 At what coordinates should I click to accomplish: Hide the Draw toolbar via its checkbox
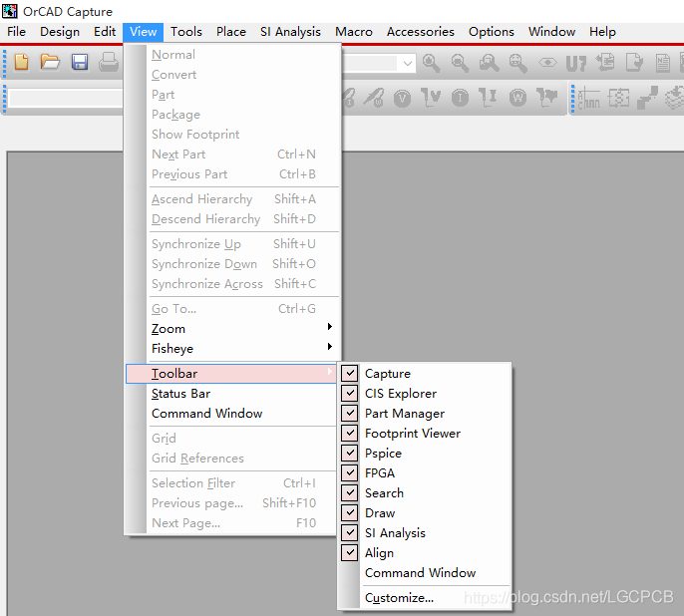(350, 512)
